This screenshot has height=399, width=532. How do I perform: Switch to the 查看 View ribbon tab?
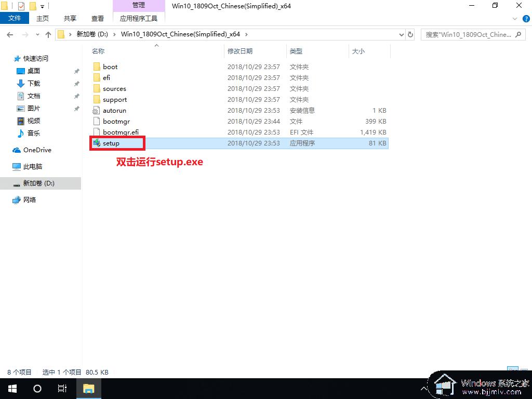tap(97, 18)
